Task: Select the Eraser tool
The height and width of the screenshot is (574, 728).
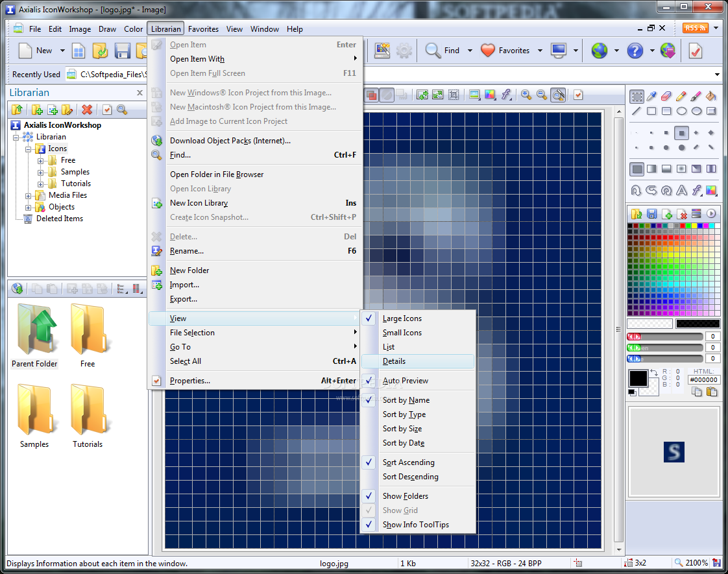Action: [666, 96]
